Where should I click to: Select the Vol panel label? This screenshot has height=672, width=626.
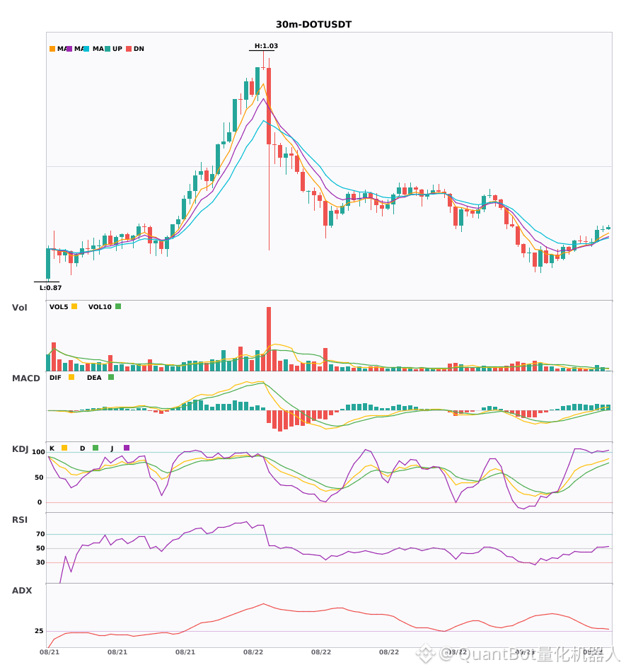click(x=20, y=308)
